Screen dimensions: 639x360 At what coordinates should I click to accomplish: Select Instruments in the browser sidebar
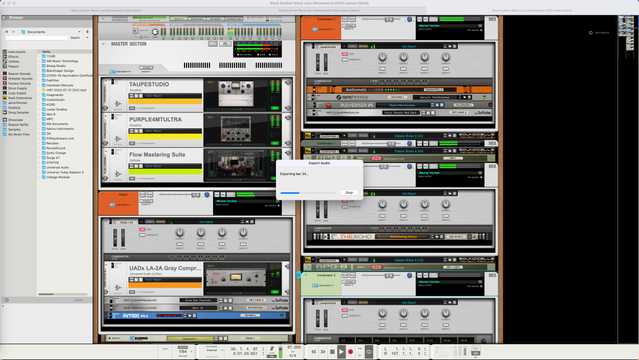pyautogui.click(x=17, y=52)
